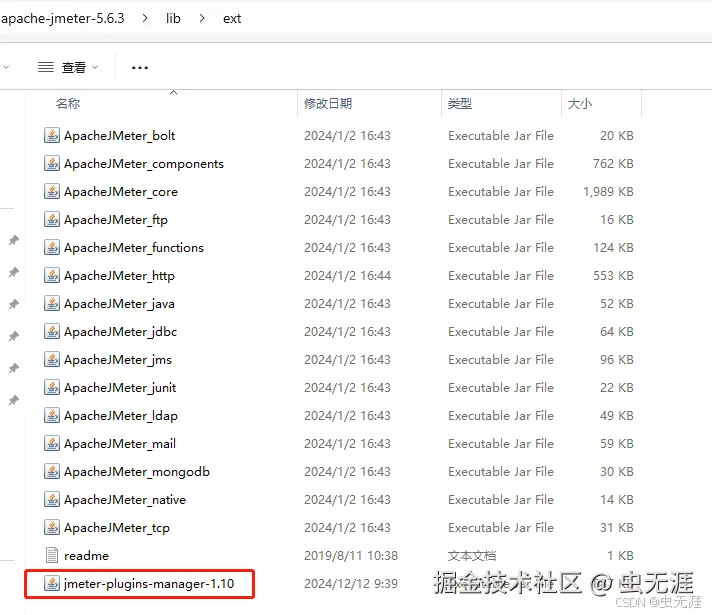
Task: Select the file named ApacheJMeter_java
Action: tap(119, 304)
